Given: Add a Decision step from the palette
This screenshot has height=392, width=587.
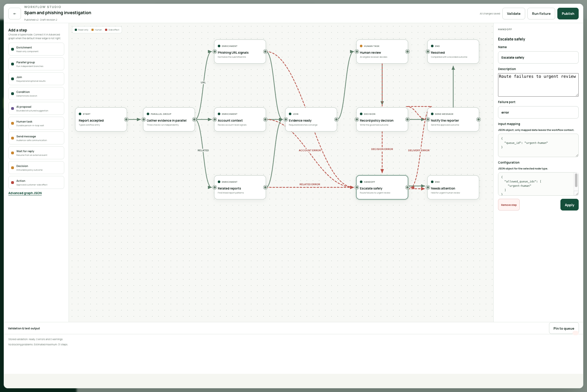Looking at the screenshot, I should pos(36,168).
